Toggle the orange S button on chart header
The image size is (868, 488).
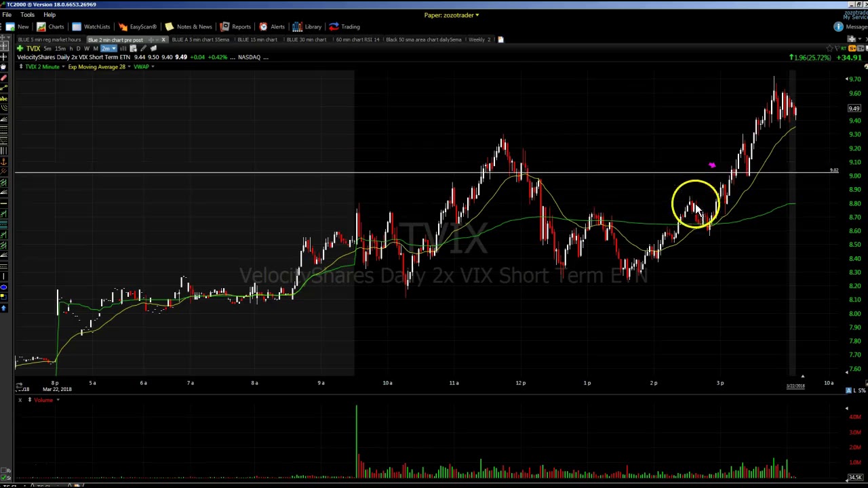(852, 48)
